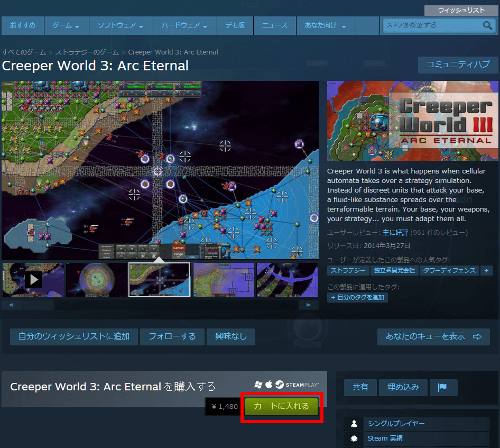Click the 埋め込み embed button
The image size is (500, 448).
pyautogui.click(x=403, y=387)
